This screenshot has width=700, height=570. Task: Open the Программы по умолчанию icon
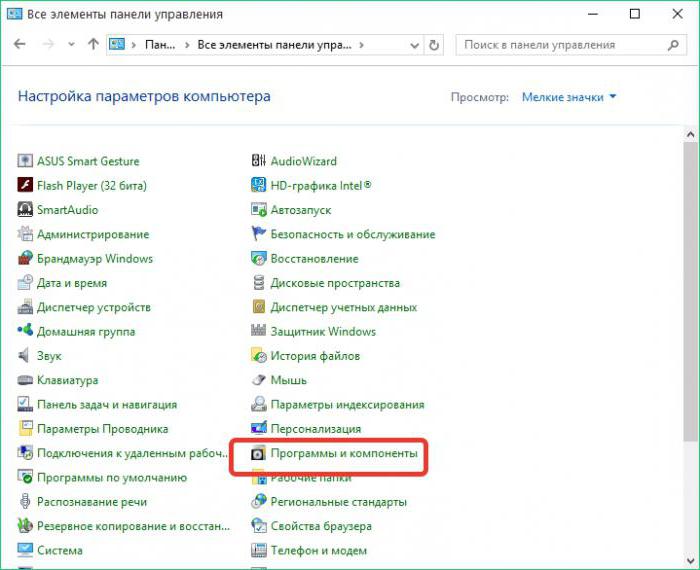coord(25,477)
